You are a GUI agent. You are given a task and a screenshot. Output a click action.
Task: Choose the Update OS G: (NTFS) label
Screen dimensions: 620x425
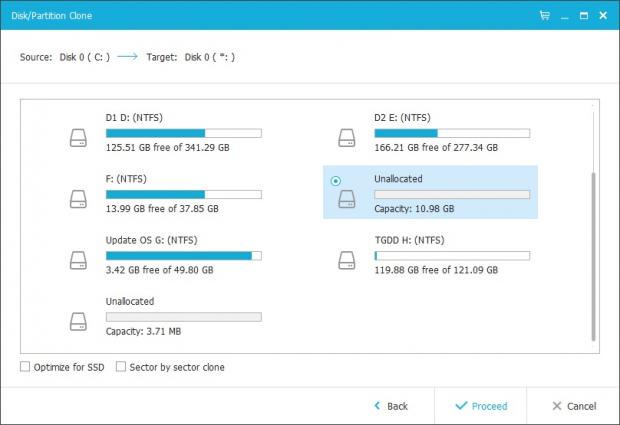(151, 240)
